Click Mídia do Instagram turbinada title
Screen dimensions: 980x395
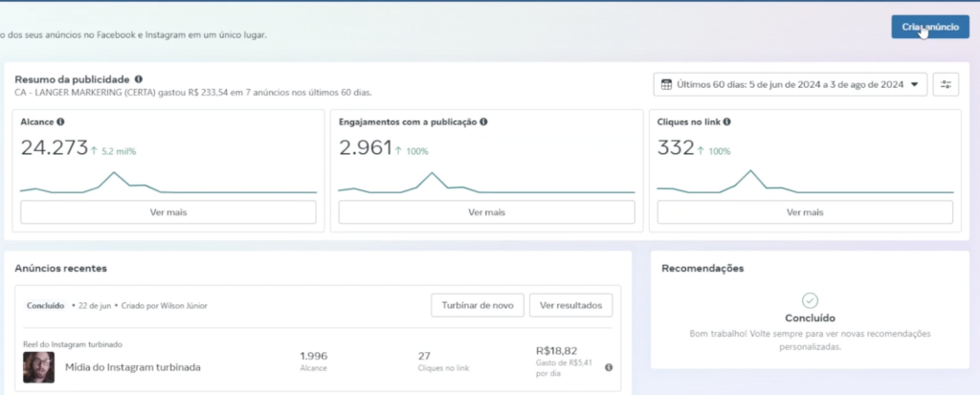(x=133, y=367)
